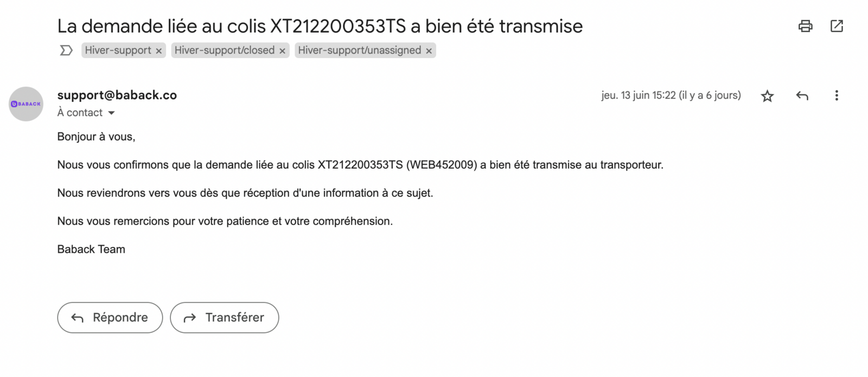Expand recipient details arrow next to À contact
This screenshot has height=377, width=868.
point(111,113)
